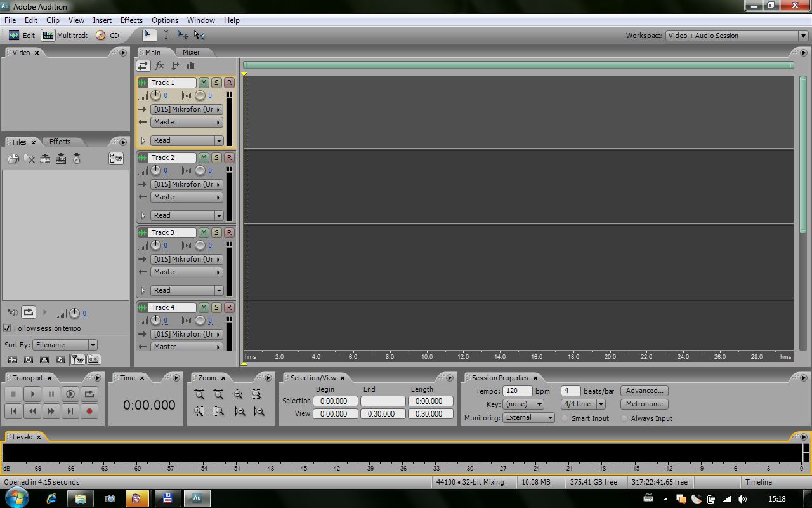Viewport: 812px width, 508px height.
Task: Show track Sends controls
Action: click(x=176, y=65)
